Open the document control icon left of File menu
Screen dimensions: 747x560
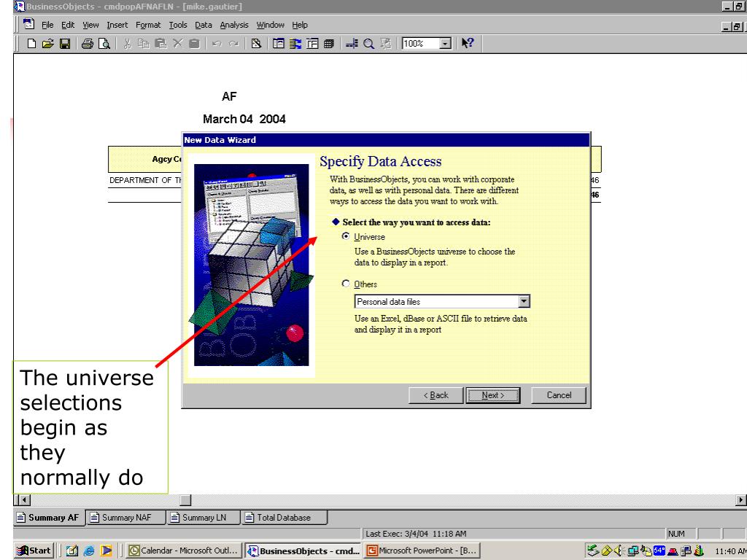click(29, 24)
